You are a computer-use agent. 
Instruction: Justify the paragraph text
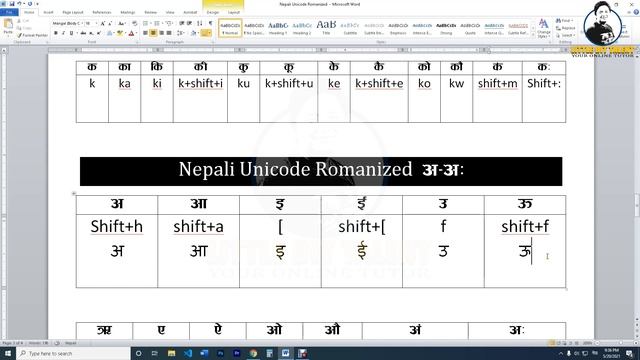coord(169,33)
